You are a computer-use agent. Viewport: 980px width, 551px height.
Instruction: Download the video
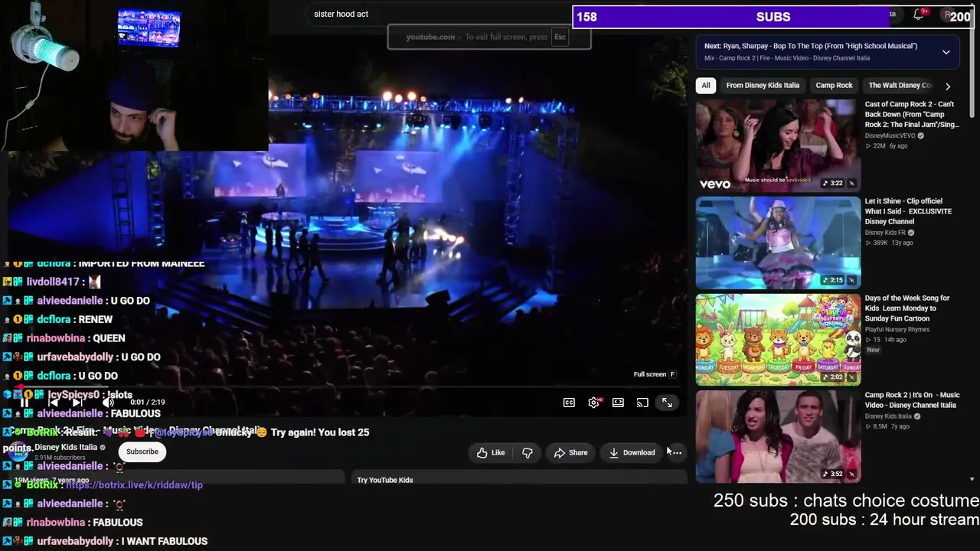pyautogui.click(x=632, y=452)
